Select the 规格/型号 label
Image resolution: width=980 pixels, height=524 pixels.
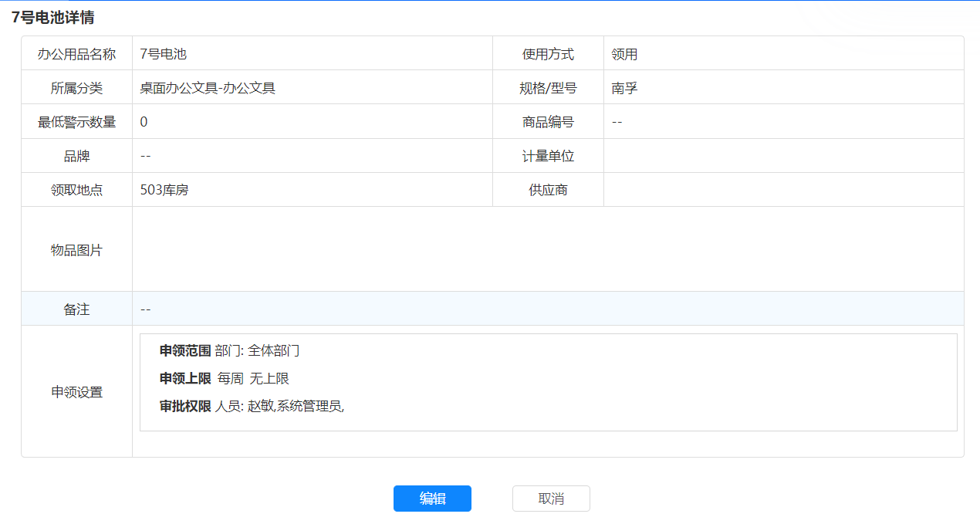tap(548, 88)
